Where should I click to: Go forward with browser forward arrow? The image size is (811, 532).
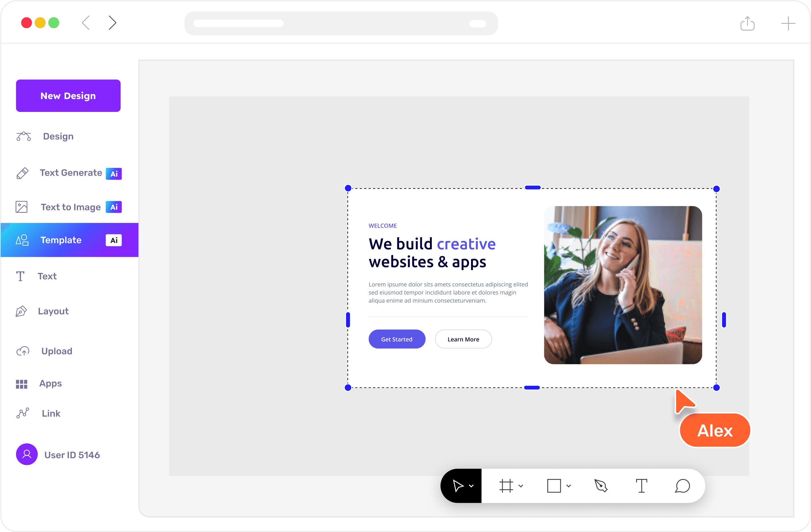pyautogui.click(x=112, y=23)
